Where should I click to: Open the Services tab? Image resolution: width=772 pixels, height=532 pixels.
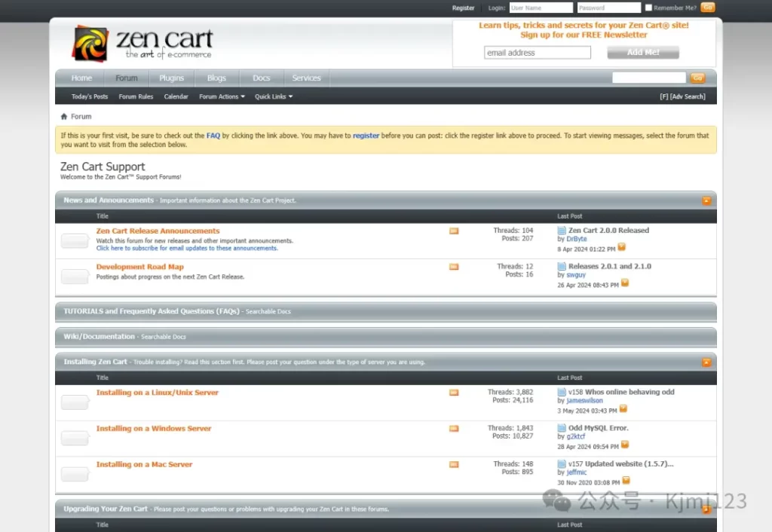click(306, 78)
